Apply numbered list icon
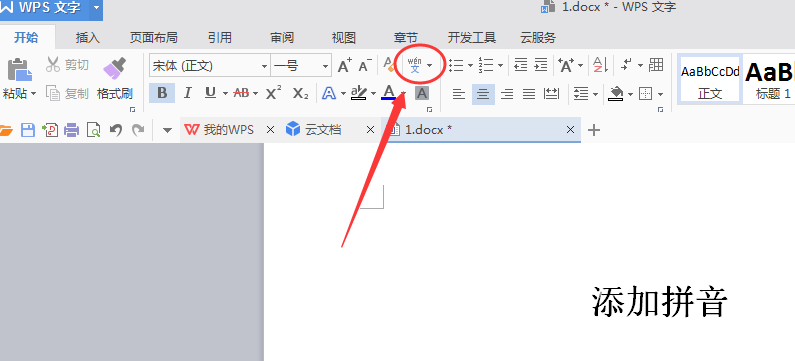 (486, 65)
